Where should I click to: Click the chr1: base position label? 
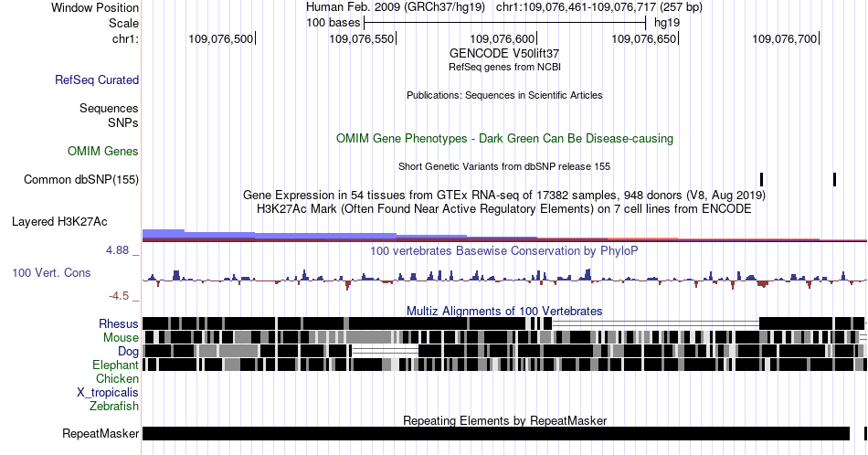point(125,38)
